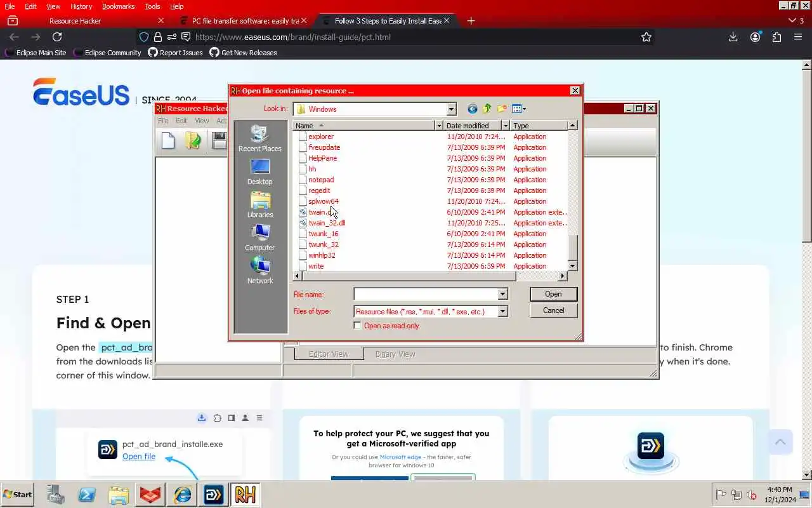Click the tracking protection shield icon
The image size is (812, 508).
pos(144,37)
